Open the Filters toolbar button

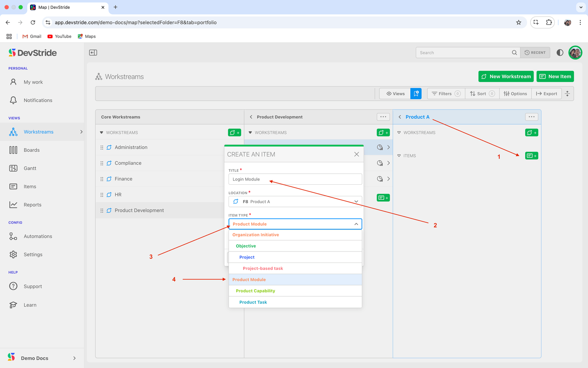446,94
